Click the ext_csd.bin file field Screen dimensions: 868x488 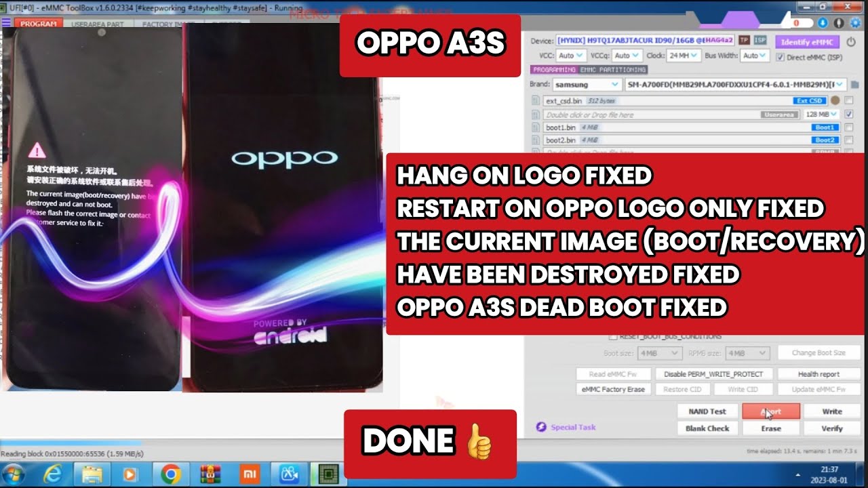[685, 101]
